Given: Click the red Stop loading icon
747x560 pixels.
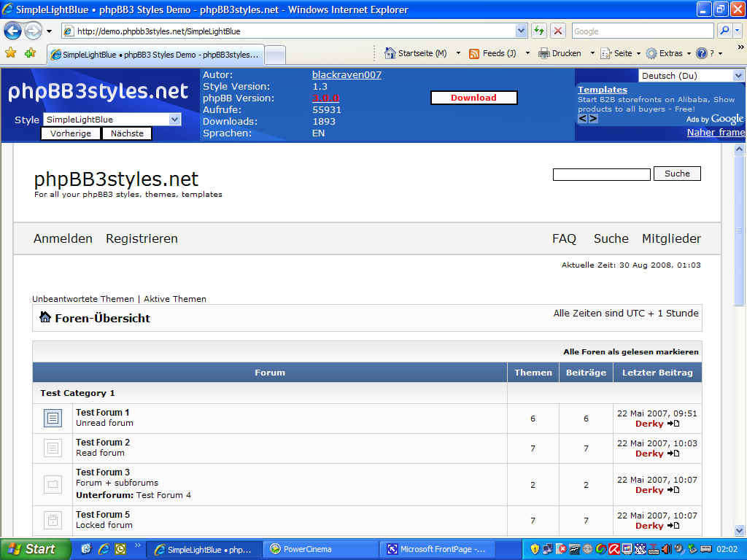Looking at the screenshot, I should click(557, 31).
